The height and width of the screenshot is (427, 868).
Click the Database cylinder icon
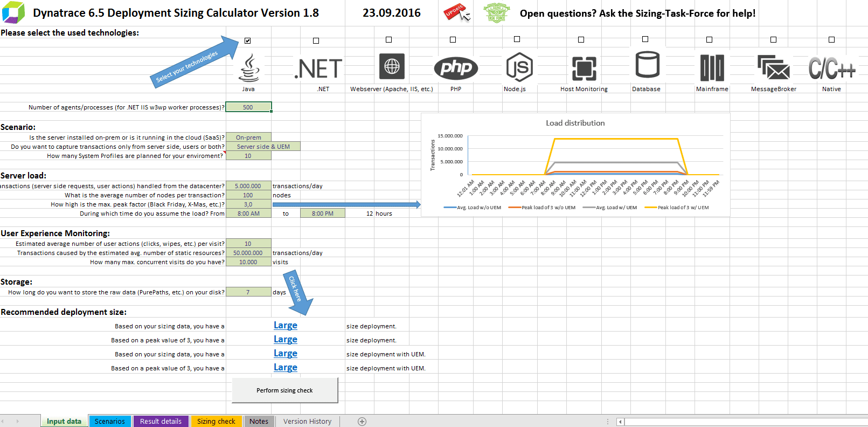point(647,65)
